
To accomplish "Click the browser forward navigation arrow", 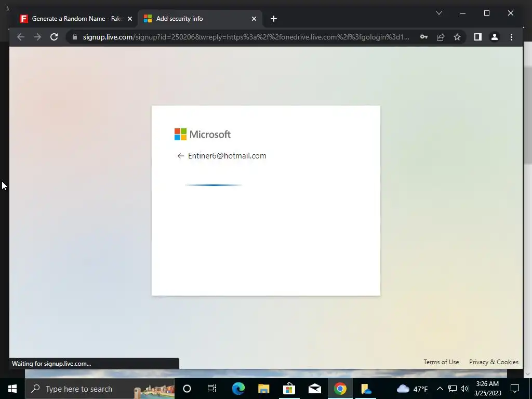I will coord(37,37).
